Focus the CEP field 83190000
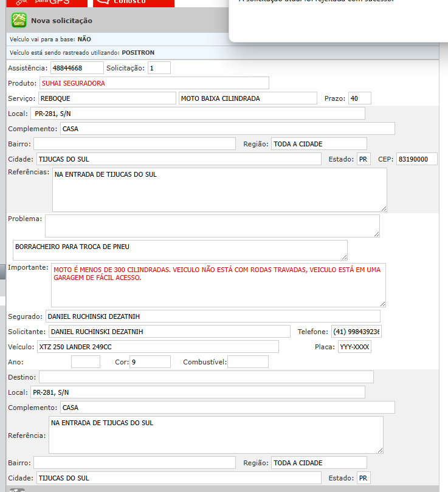 pyautogui.click(x=417, y=159)
